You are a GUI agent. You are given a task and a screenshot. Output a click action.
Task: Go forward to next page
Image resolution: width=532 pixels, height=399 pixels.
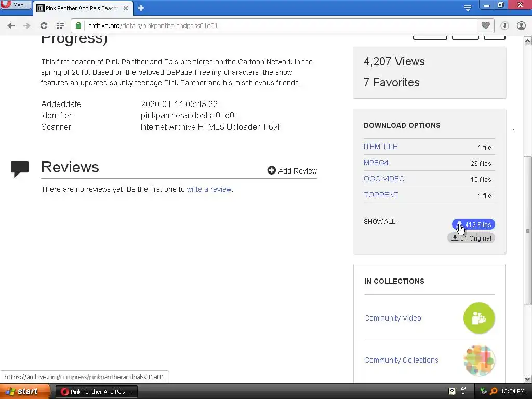point(27,26)
